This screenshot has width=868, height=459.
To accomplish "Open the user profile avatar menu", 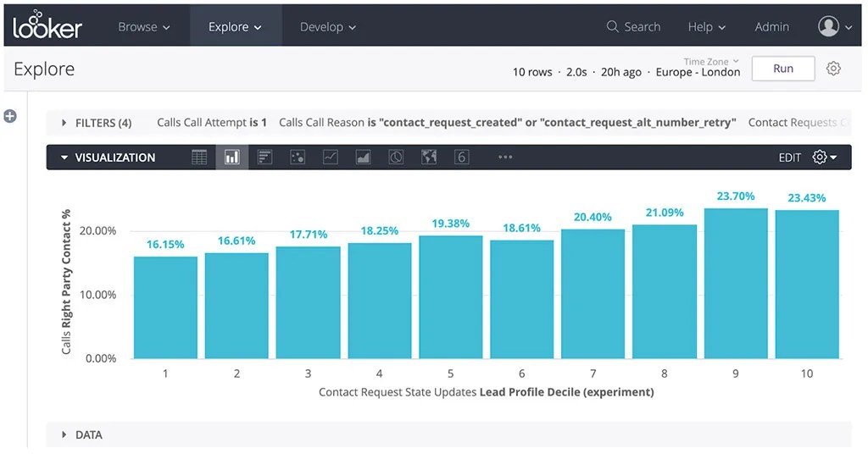I will [834, 26].
